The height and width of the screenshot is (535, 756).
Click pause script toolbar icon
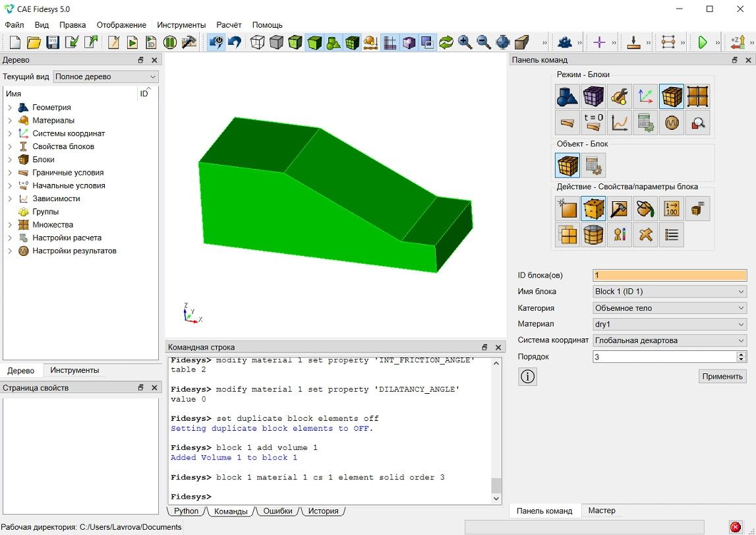[x=169, y=42]
